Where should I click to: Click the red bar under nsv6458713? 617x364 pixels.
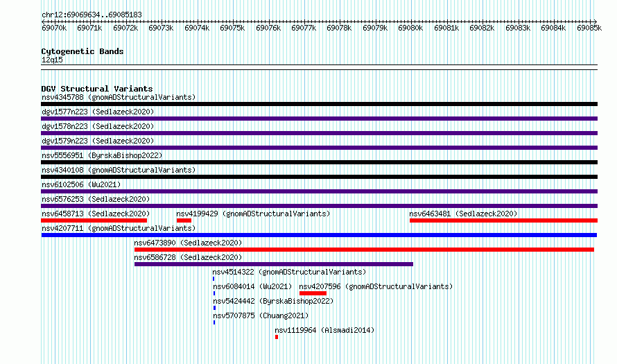[x=94, y=220]
